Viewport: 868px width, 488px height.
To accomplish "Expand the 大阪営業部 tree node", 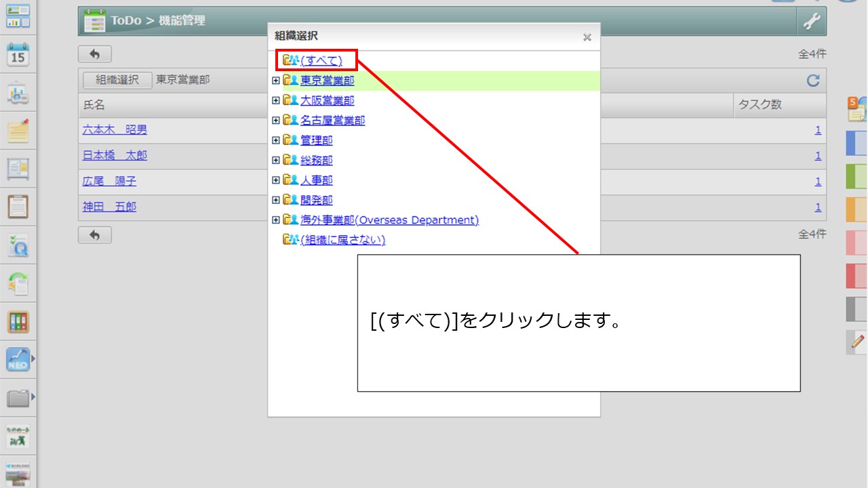I will click(275, 100).
